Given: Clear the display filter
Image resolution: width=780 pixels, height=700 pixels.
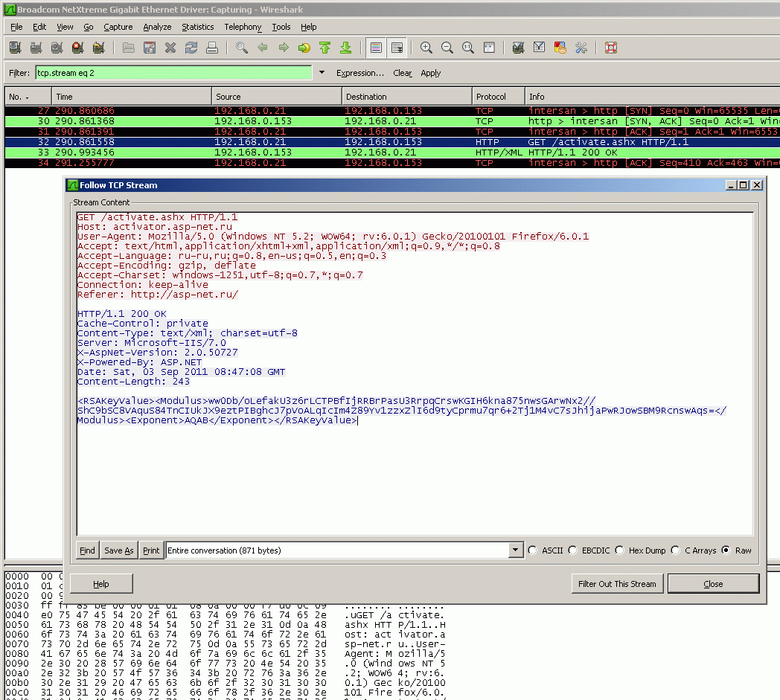Looking at the screenshot, I should pos(403,73).
